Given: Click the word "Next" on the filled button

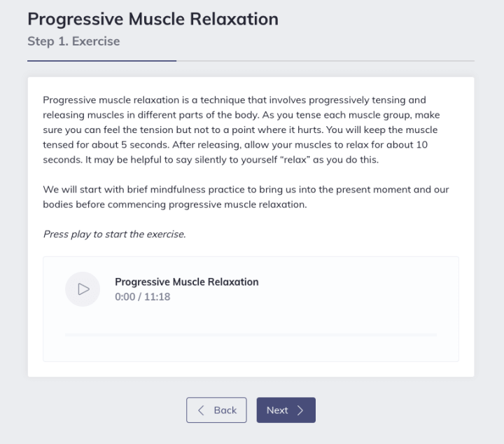Looking at the screenshot, I should click(x=277, y=410).
